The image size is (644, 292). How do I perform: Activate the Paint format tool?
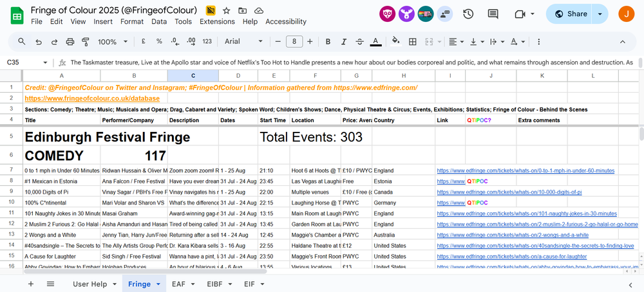tap(86, 41)
